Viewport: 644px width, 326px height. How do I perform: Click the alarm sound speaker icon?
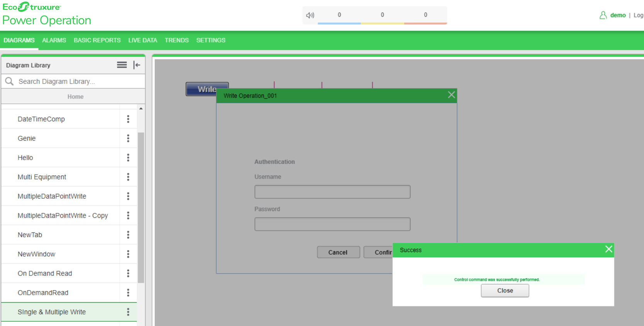tap(310, 15)
